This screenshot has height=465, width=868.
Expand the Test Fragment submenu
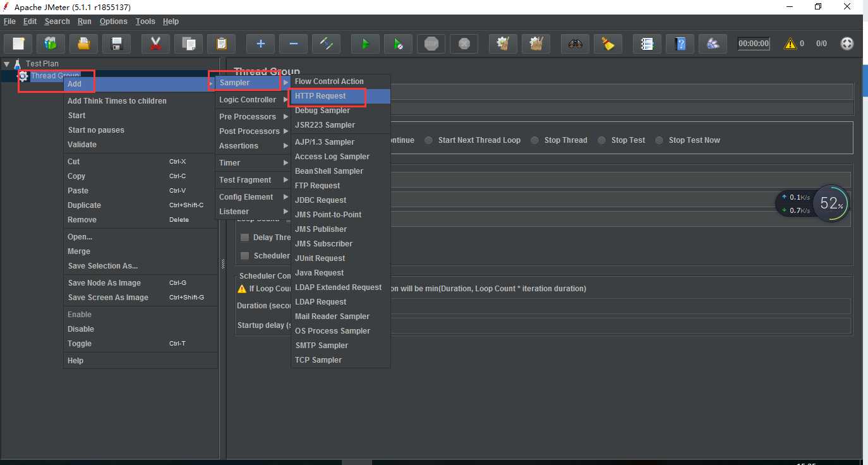[x=252, y=180]
